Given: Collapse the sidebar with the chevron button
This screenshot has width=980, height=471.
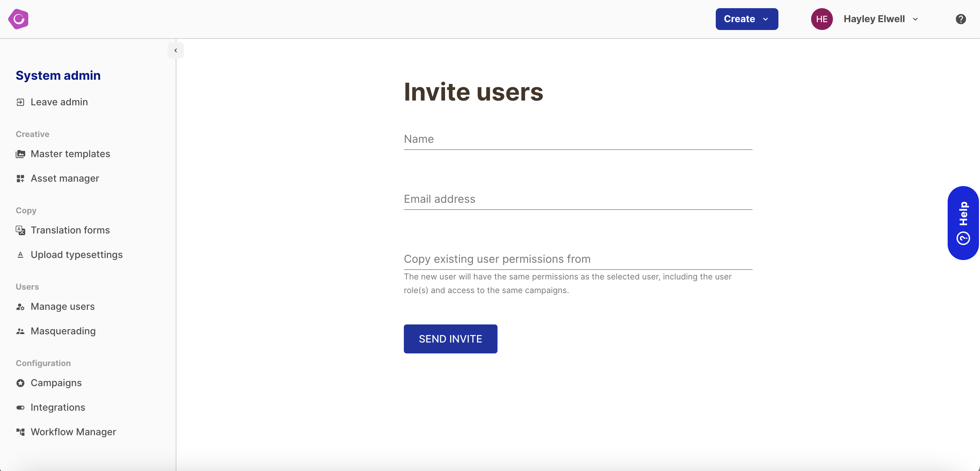Looking at the screenshot, I should coord(176,50).
